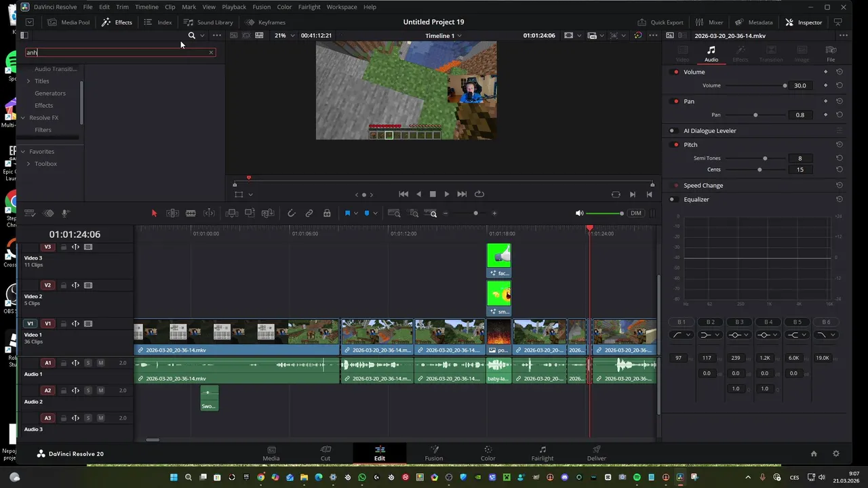This screenshot has height=488, width=868.
Task: Click the Quick Export button
Action: coord(660,22)
